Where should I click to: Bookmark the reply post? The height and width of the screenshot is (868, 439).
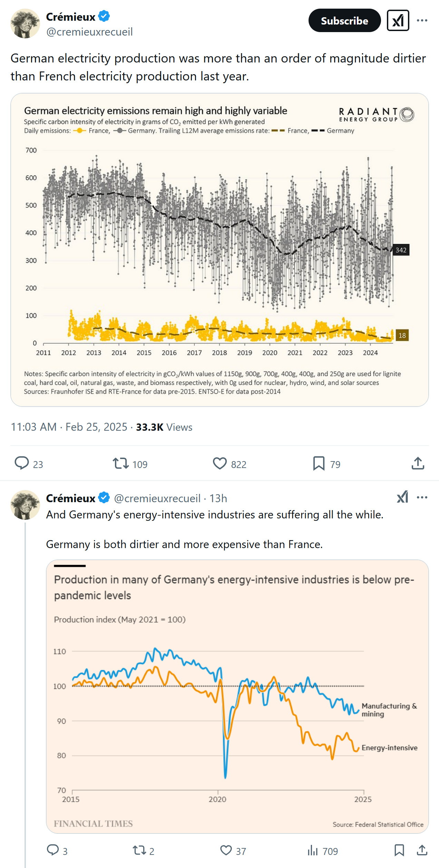(x=399, y=850)
